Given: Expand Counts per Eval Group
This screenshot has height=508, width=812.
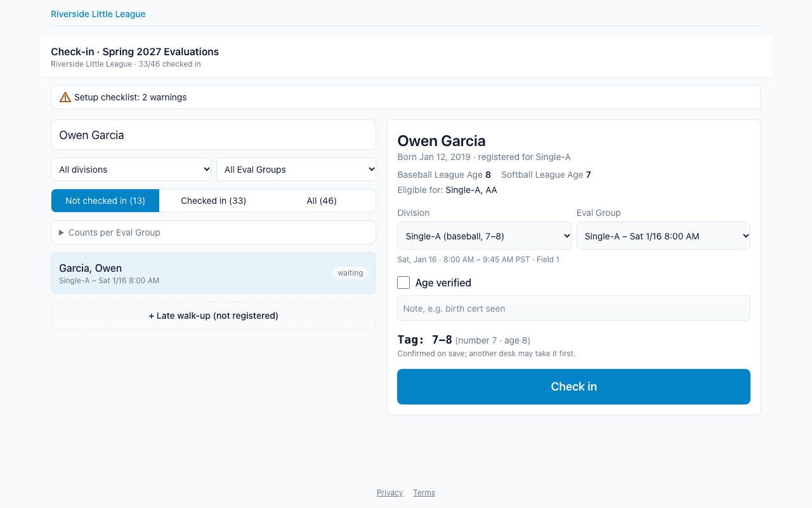Looking at the screenshot, I should pos(213,232).
